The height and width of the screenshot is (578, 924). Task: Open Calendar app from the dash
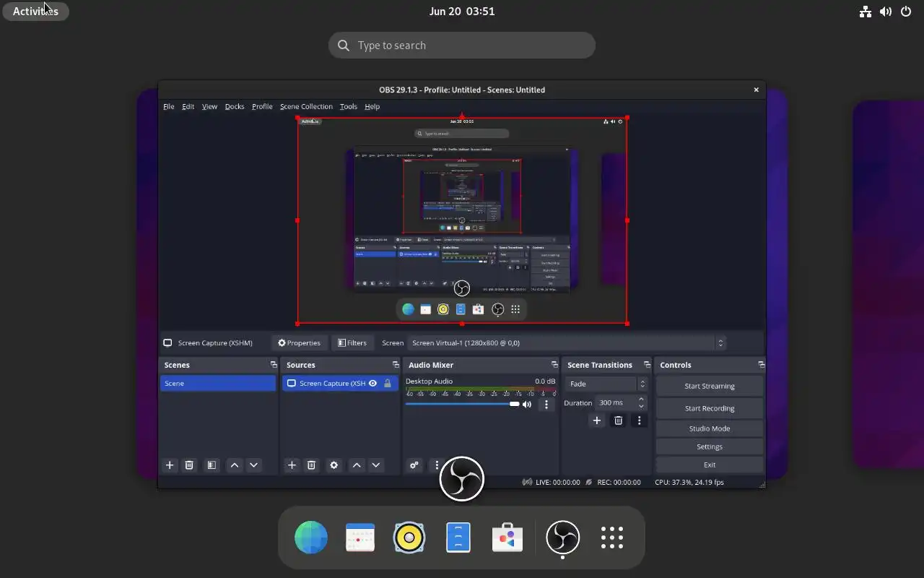pyautogui.click(x=360, y=538)
